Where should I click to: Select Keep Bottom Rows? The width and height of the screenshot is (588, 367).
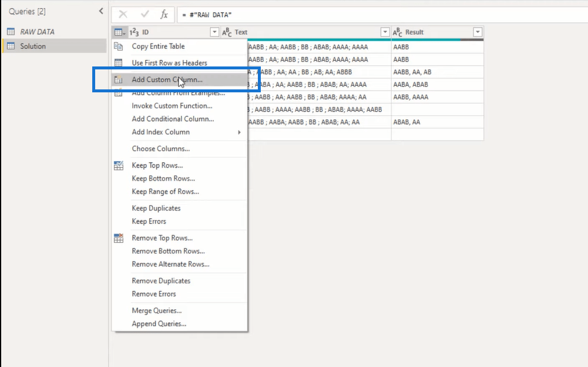pyautogui.click(x=163, y=178)
